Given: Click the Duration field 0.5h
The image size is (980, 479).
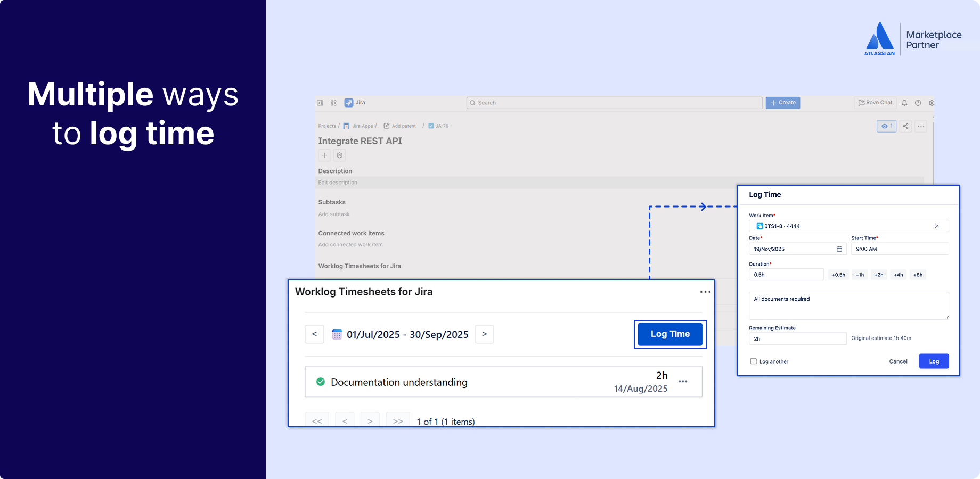Looking at the screenshot, I should (786, 275).
